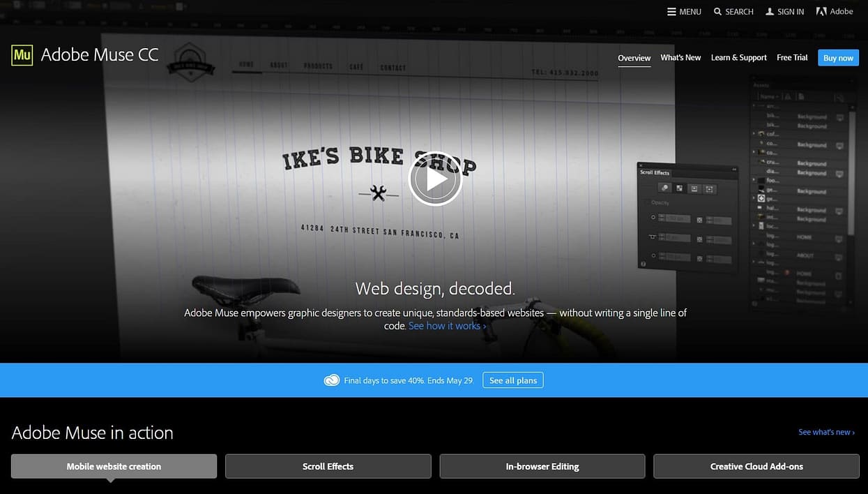Screen dimensions: 868x494
Task: Click the See all plans button
Action: pos(513,380)
